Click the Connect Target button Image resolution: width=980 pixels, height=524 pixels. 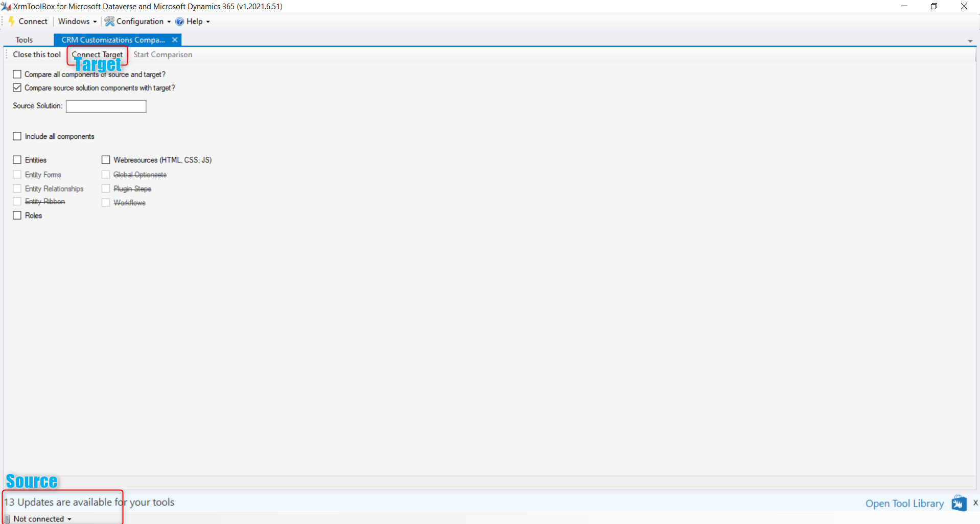coord(97,55)
